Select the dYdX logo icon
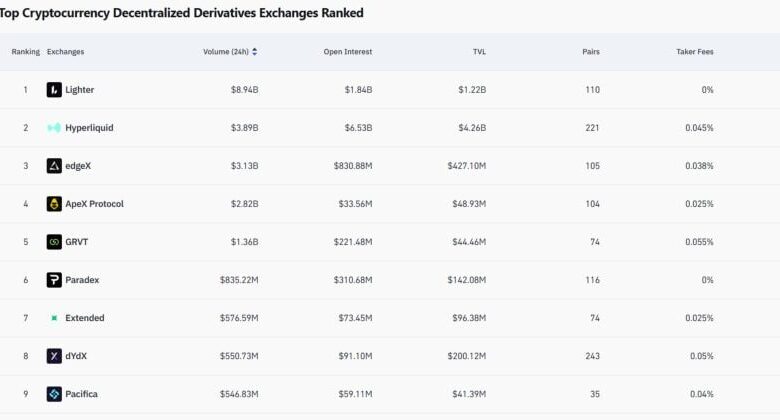The image size is (780, 420). [x=54, y=356]
